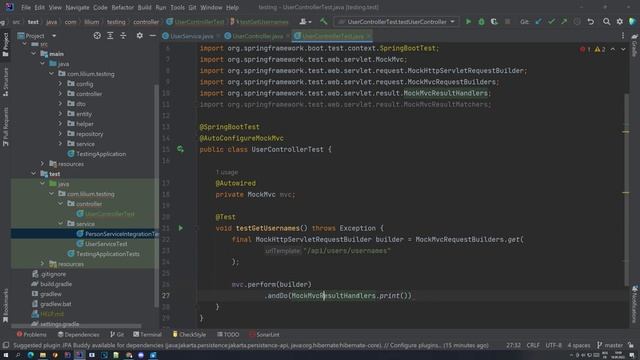Run with Coverage icon in toolbar
Image resolution: width=640 pixels, height=360 pixels.
[x=494, y=22]
